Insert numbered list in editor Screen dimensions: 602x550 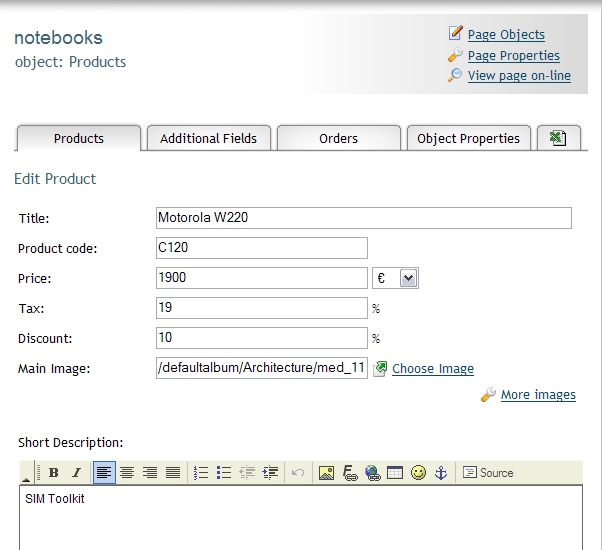[201, 472]
